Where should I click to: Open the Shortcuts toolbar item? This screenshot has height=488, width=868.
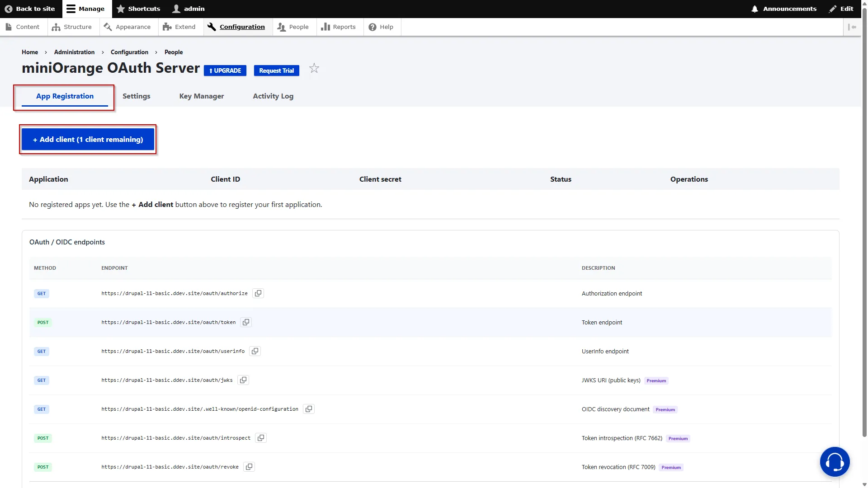(138, 9)
